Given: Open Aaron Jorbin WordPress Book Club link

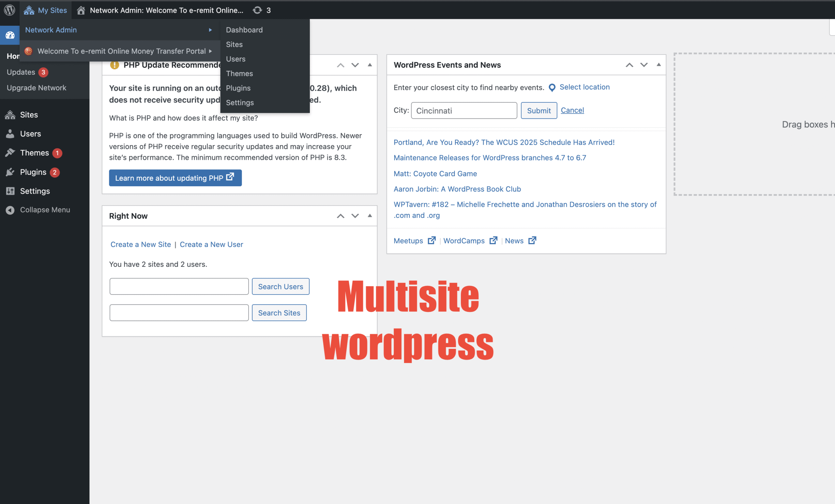Looking at the screenshot, I should (x=457, y=189).
